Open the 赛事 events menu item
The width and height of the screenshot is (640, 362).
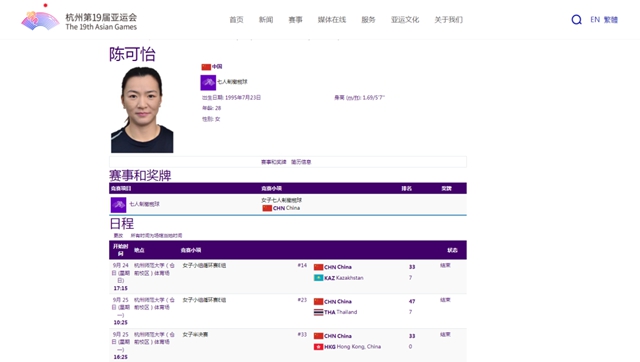click(295, 20)
